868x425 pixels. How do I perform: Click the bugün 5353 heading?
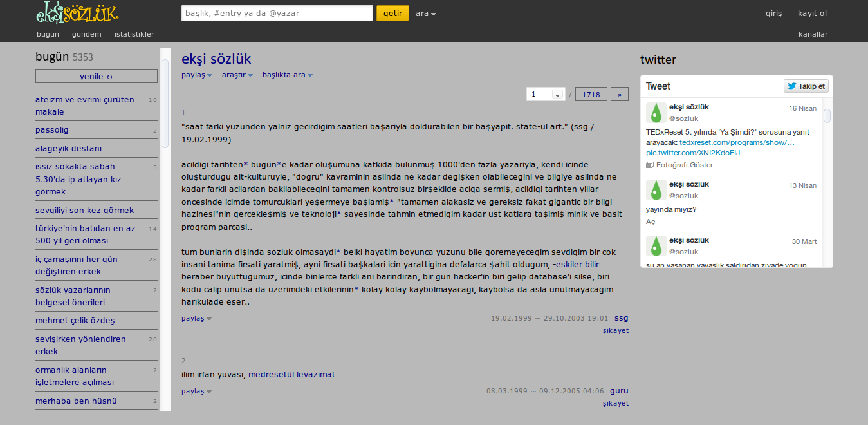tap(64, 57)
